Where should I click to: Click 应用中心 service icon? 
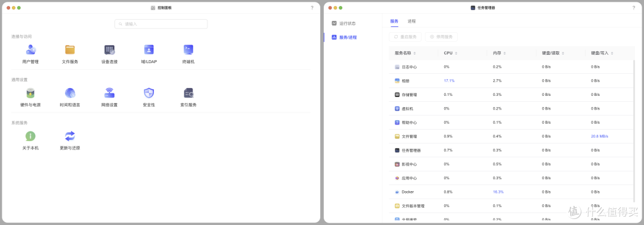(x=397, y=178)
